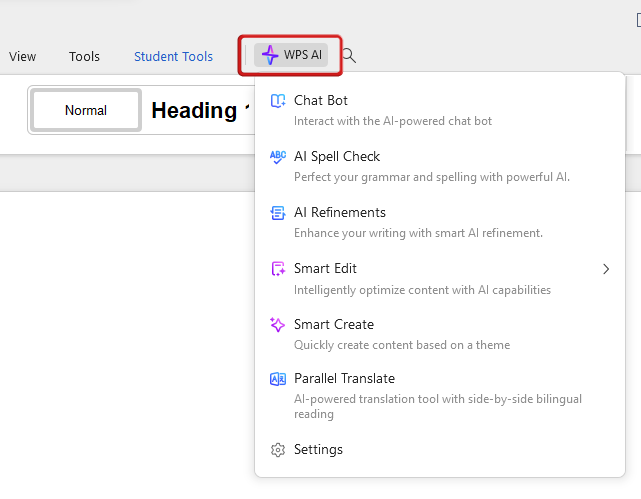Expand the Smart Edit submenu arrow

[x=606, y=269]
